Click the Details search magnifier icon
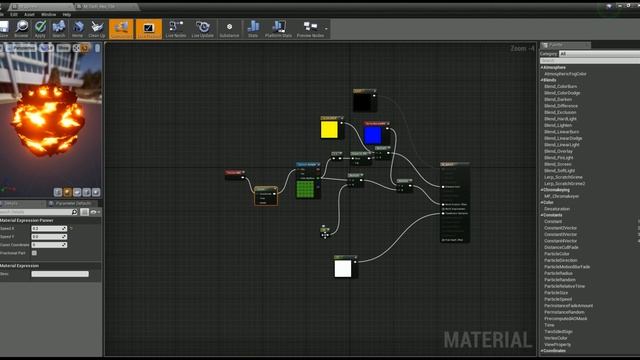The height and width of the screenshot is (360, 640). tap(75, 212)
